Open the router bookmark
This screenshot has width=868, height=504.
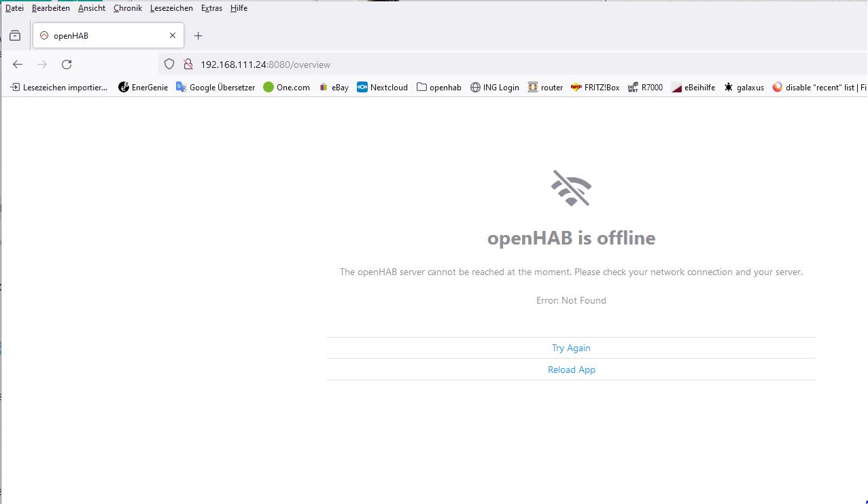(546, 87)
